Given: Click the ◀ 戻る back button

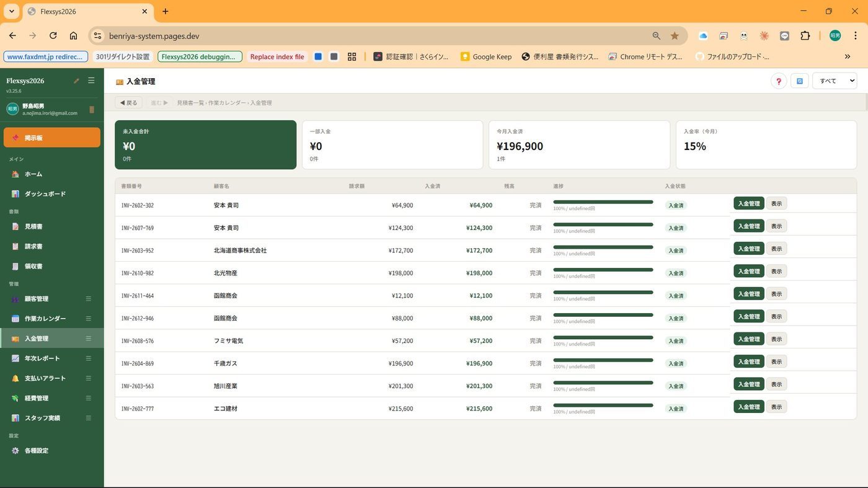Looking at the screenshot, I should [128, 103].
